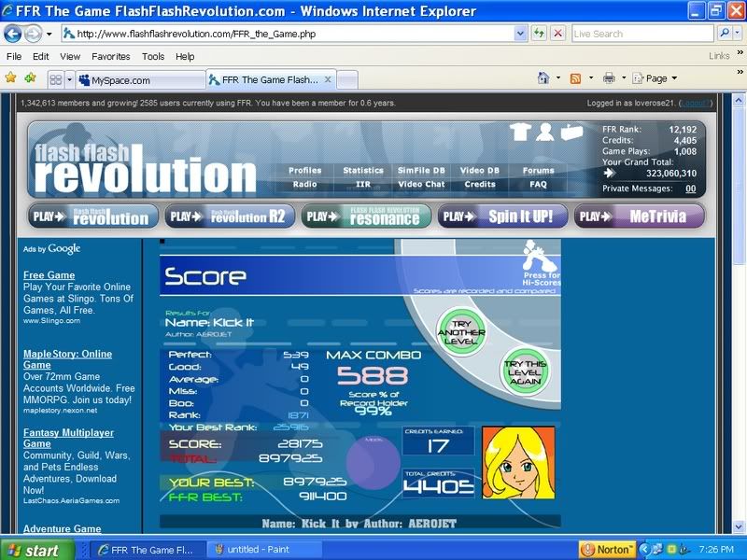This screenshot has height=560, width=747.
Task: Open the Quick Tabs list dropdown arrow
Action: point(68,80)
